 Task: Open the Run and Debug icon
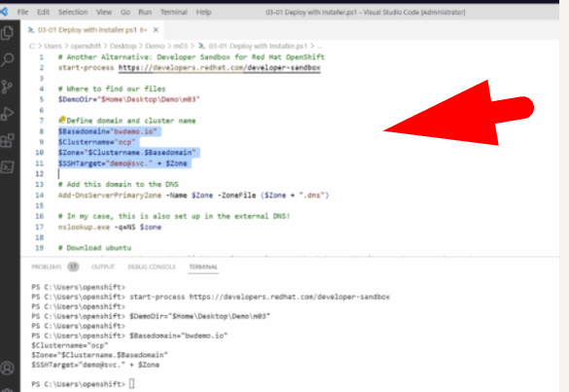(x=7, y=114)
